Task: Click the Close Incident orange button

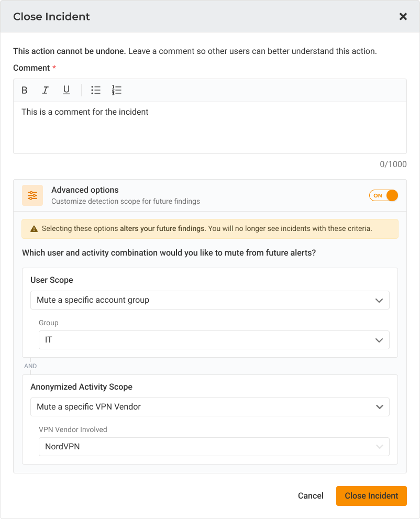Action: click(371, 496)
